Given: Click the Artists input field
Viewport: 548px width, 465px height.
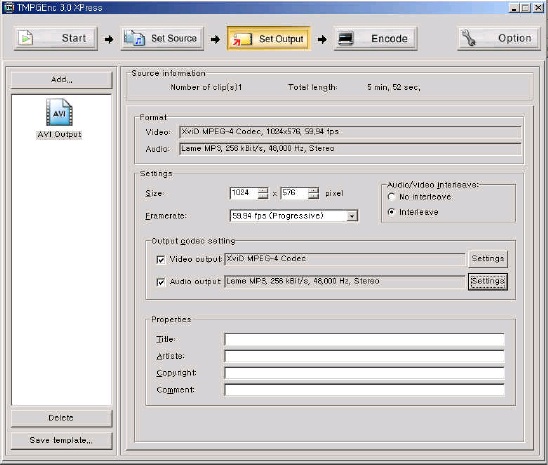Looking at the screenshot, I should tap(364, 356).
